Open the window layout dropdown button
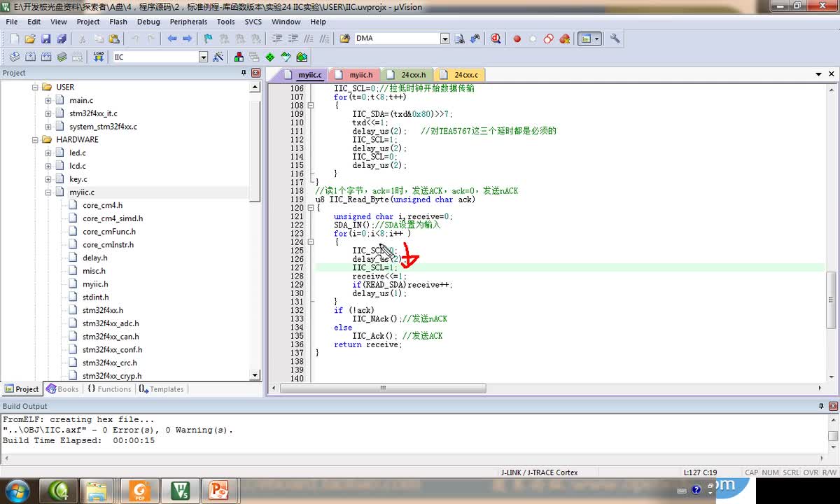The height and width of the screenshot is (504, 840). 597,38
